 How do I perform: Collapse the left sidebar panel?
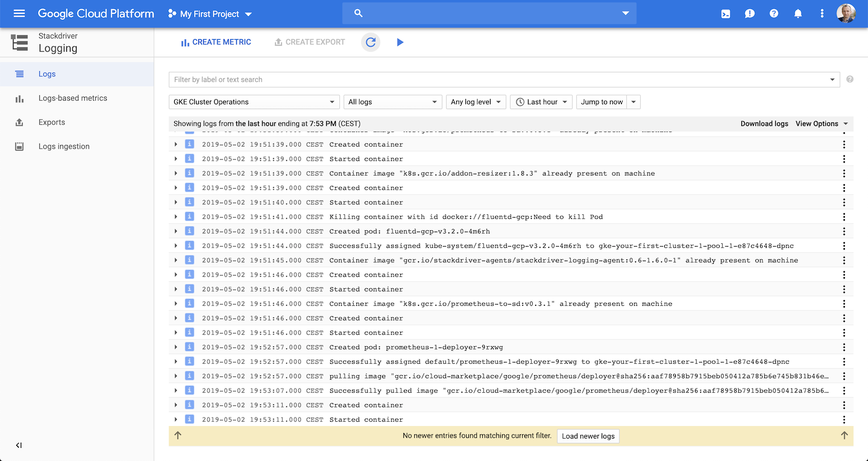click(19, 445)
